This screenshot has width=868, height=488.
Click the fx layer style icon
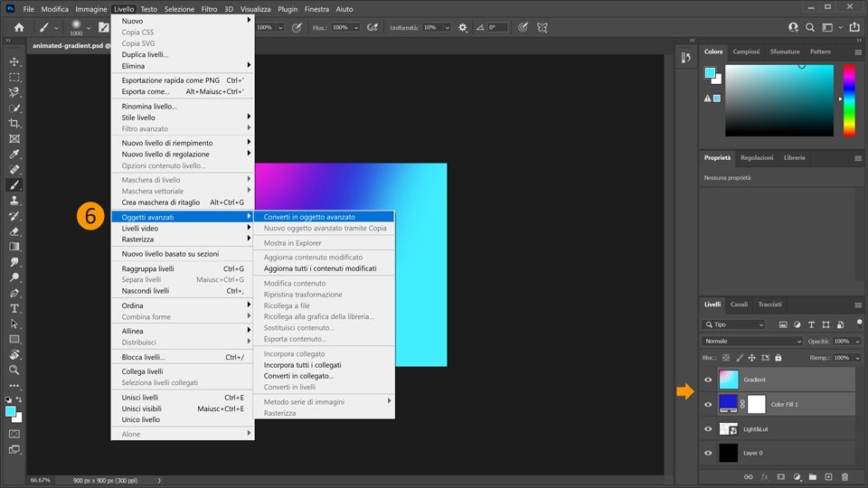coord(764,476)
